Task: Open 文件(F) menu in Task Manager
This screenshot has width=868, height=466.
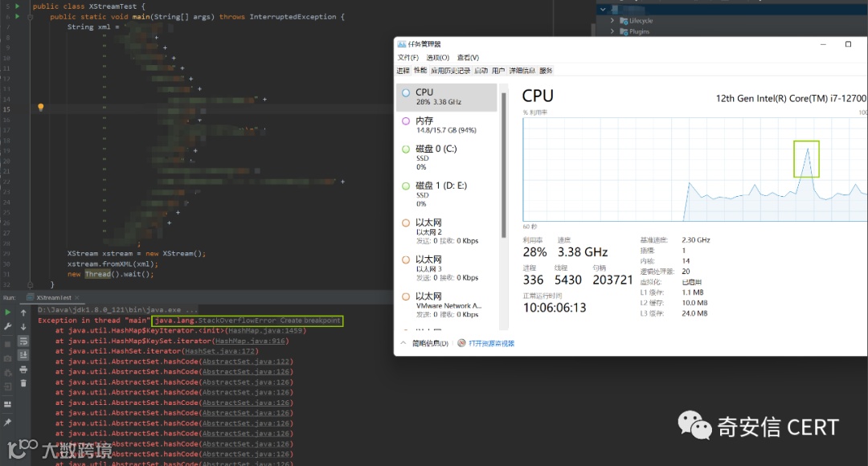Action: 408,58
